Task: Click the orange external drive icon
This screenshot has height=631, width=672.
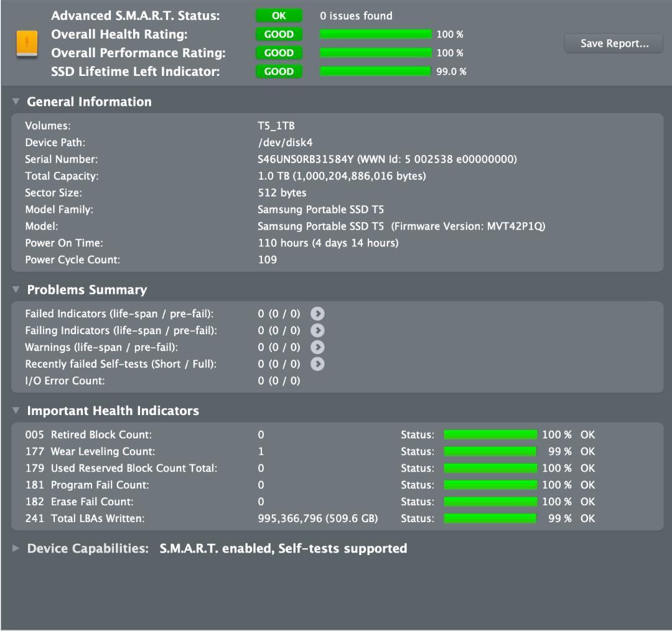Action: click(x=27, y=44)
